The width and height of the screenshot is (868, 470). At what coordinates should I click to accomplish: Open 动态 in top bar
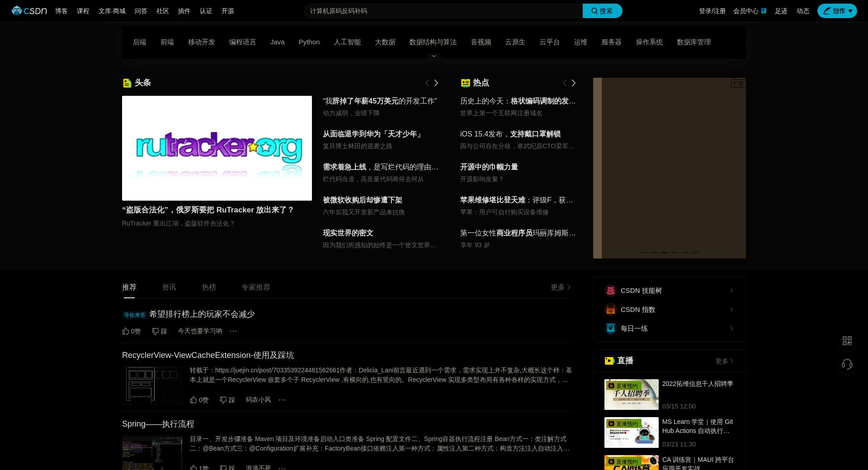pyautogui.click(x=803, y=11)
